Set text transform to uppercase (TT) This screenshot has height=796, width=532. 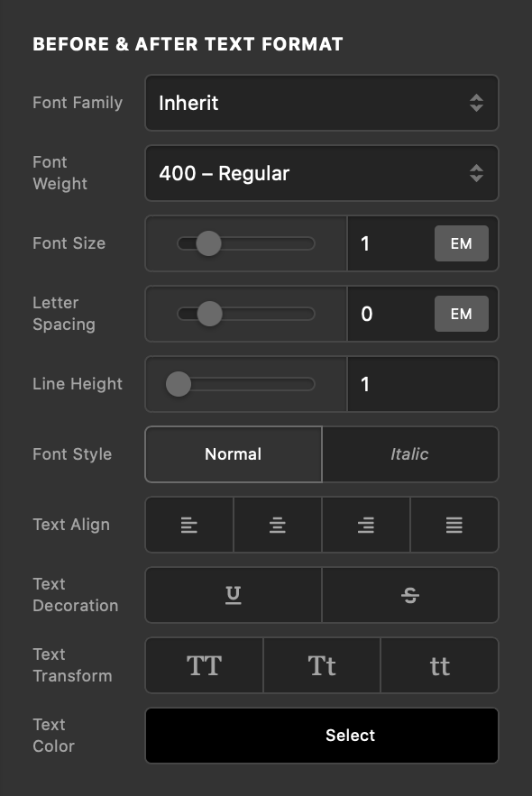click(204, 665)
